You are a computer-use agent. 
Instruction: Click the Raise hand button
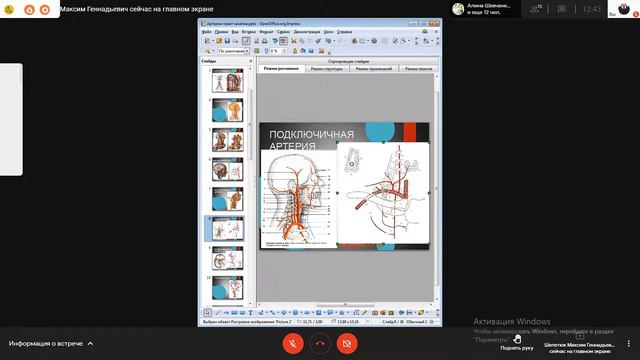click(x=517, y=342)
